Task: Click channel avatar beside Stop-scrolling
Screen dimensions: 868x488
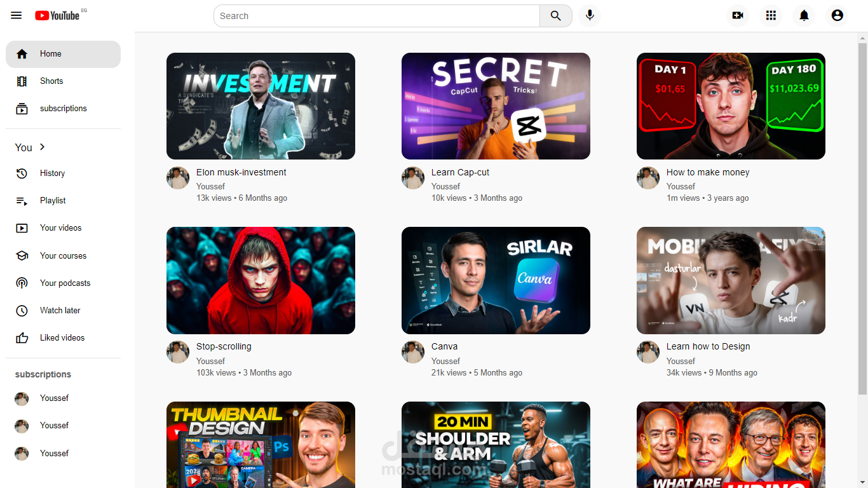Action: pos(178,352)
